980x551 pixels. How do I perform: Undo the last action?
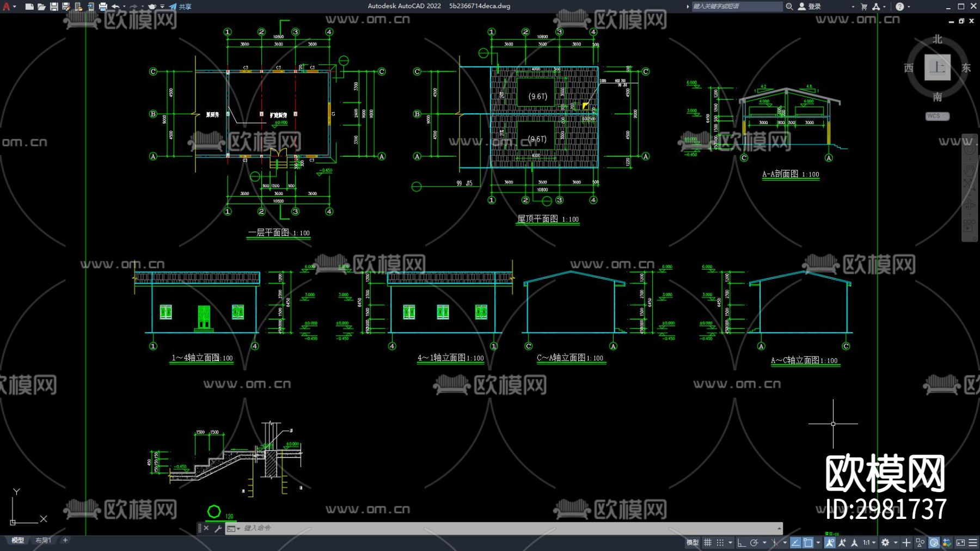(115, 7)
